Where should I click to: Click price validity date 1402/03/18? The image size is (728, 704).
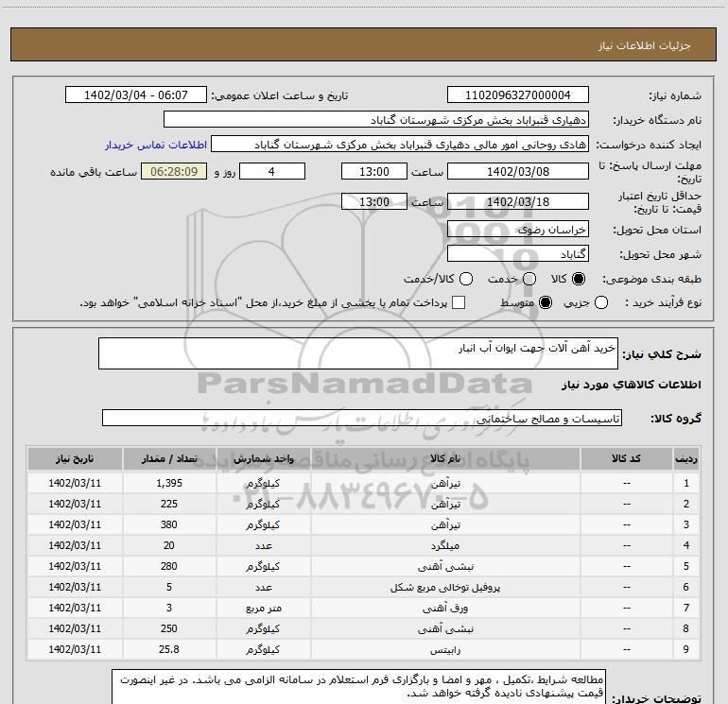(x=518, y=201)
